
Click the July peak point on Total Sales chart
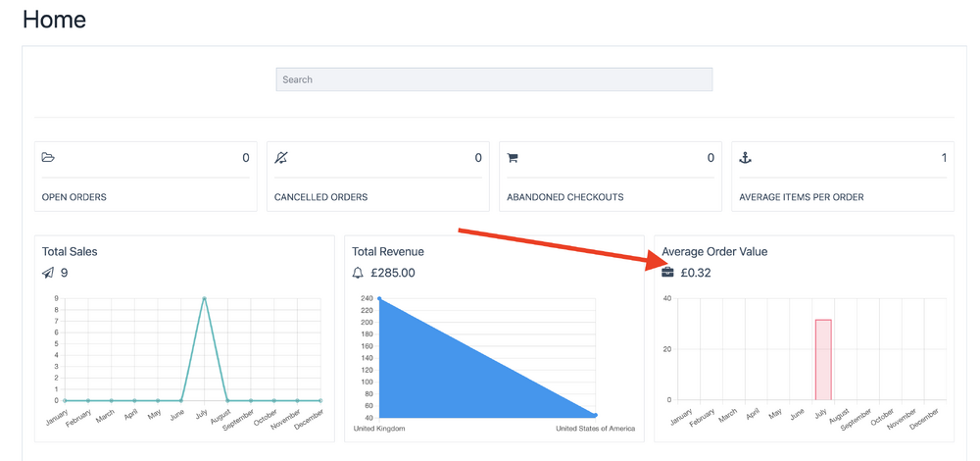(x=204, y=298)
